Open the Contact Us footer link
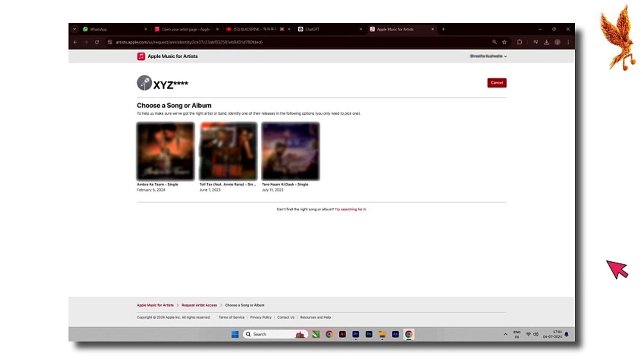Image resolution: width=643 pixels, height=364 pixels. (286, 317)
